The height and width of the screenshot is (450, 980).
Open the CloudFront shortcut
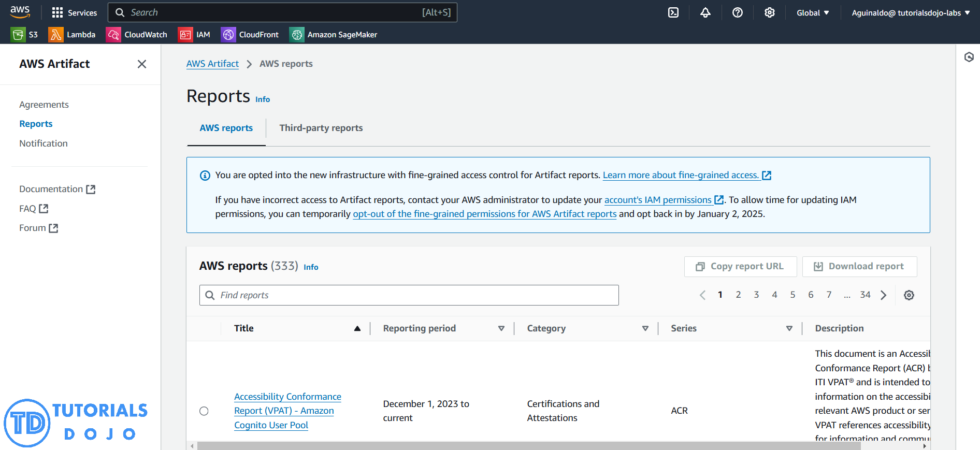250,35
